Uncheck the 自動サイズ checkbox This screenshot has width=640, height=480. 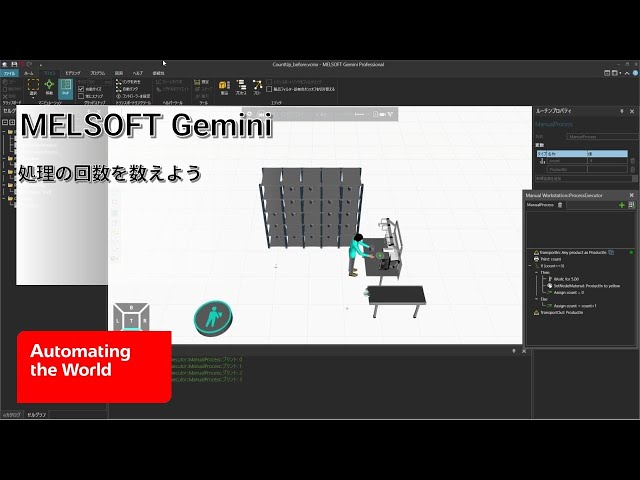[x=81, y=89]
